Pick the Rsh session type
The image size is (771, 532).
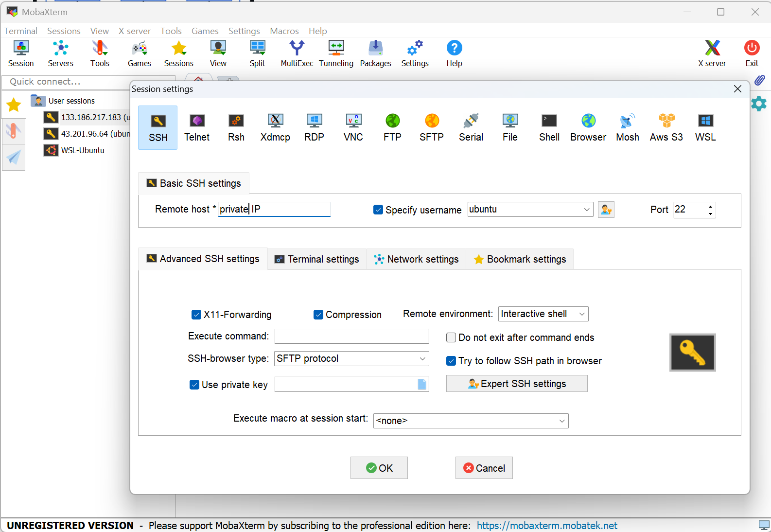click(x=236, y=127)
